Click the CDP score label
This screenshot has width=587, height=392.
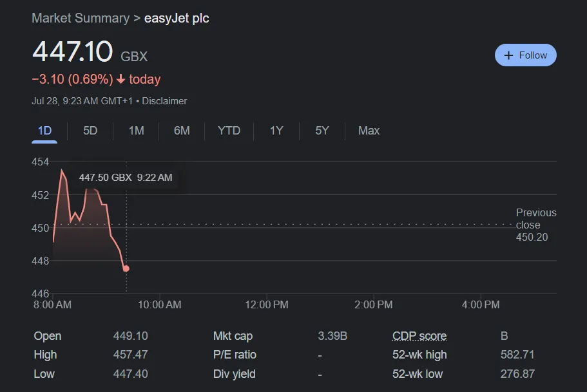[419, 336]
